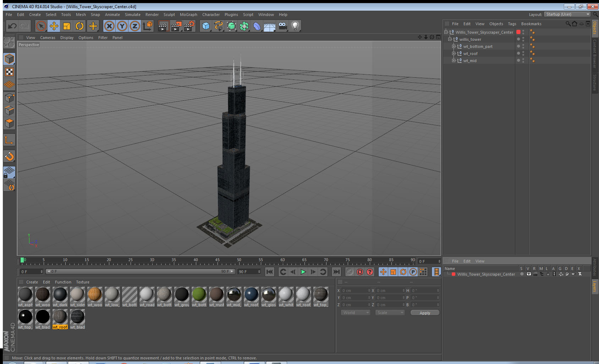Viewport: 599px width, 364px height.
Task: Click the Apply coordinates button
Action: click(425, 313)
